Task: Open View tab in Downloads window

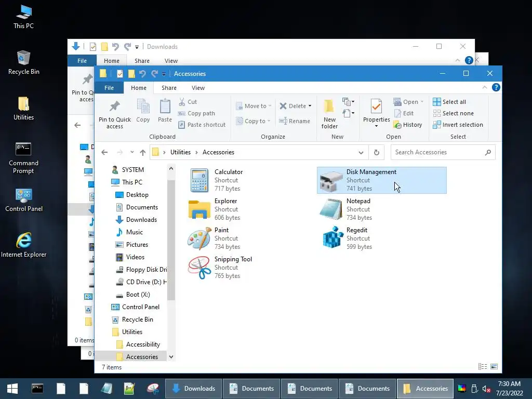Action: [171, 61]
